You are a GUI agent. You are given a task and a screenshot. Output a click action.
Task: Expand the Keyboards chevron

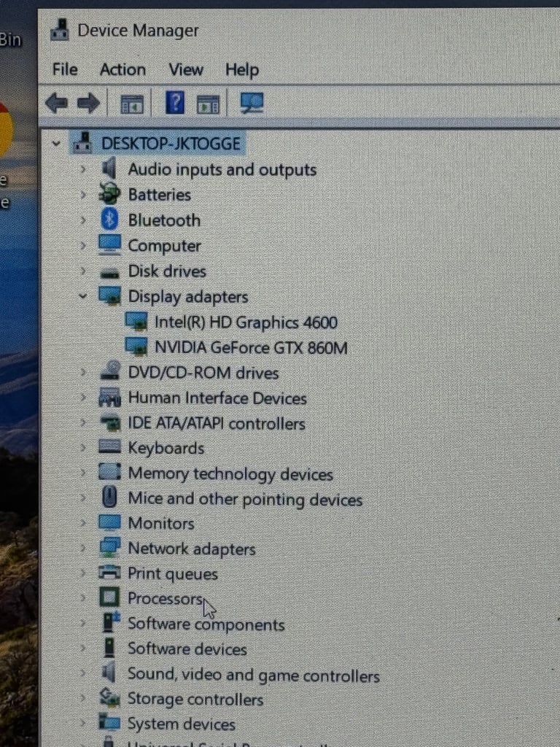(x=83, y=447)
